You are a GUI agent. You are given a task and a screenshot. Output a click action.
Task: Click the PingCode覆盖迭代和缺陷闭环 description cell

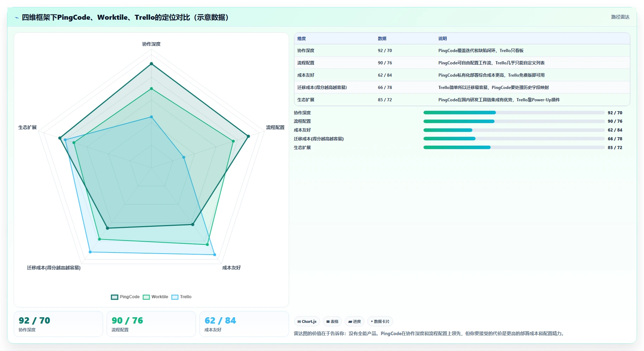click(x=533, y=51)
